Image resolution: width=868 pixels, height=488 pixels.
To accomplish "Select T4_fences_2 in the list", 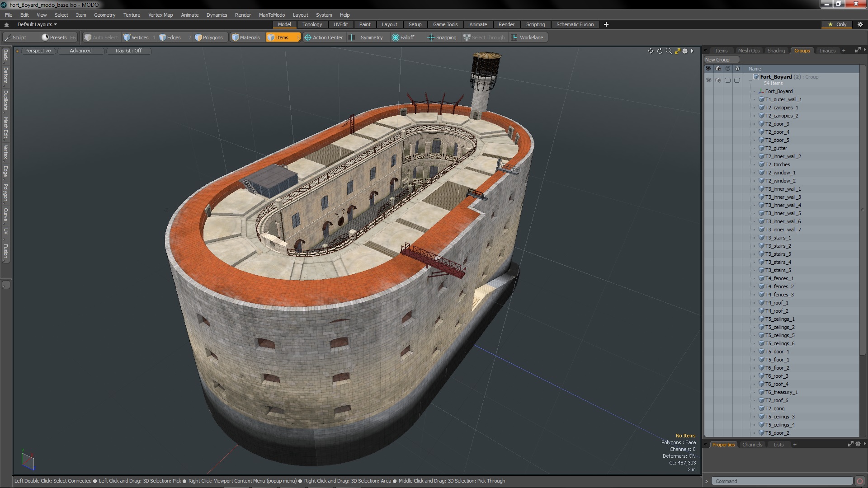I will click(779, 286).
